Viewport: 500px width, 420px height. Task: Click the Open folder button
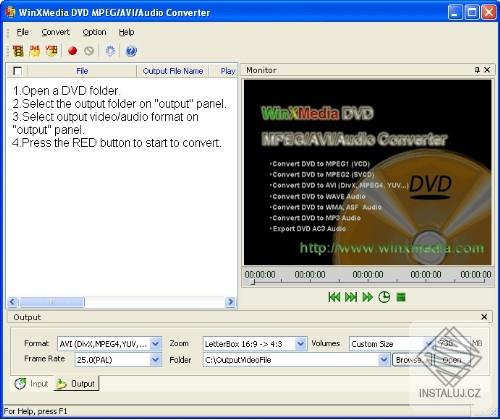pyautogui.click(x=452, y=360)
